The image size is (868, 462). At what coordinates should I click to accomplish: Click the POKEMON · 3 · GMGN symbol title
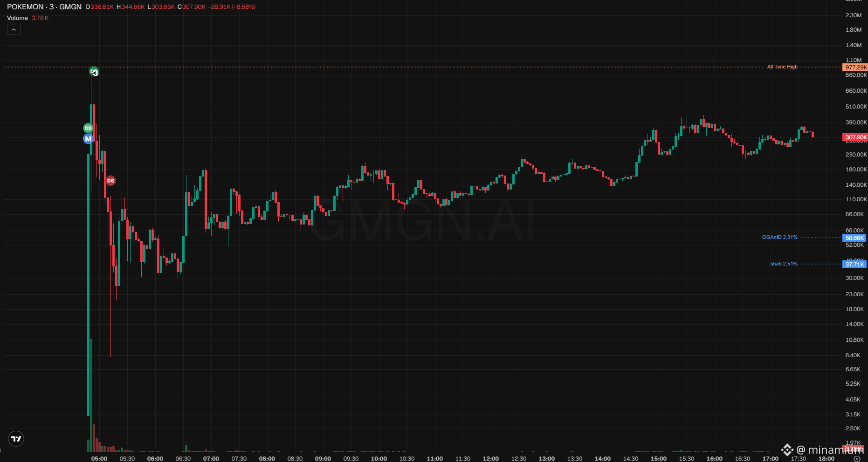click(44, 7)
